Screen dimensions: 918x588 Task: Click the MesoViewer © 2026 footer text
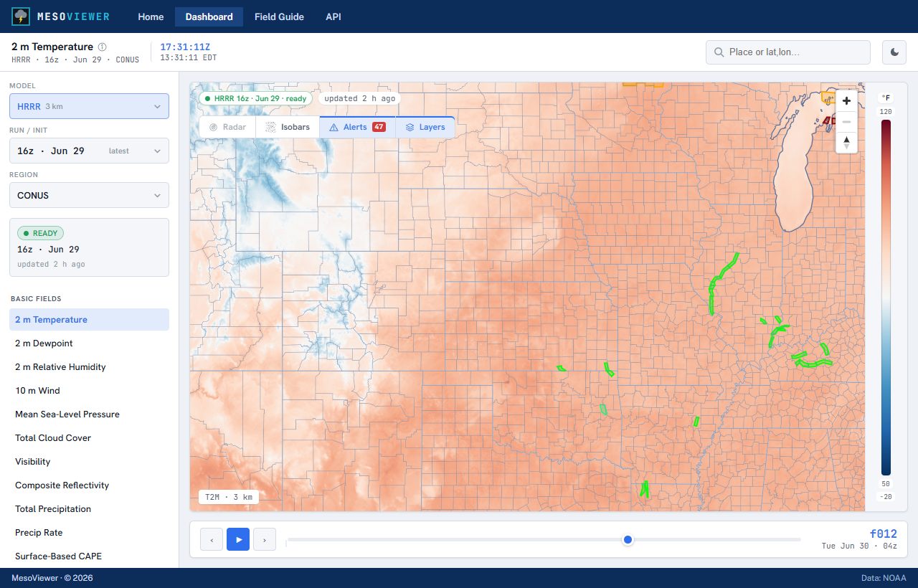click(x=52, y=578)
